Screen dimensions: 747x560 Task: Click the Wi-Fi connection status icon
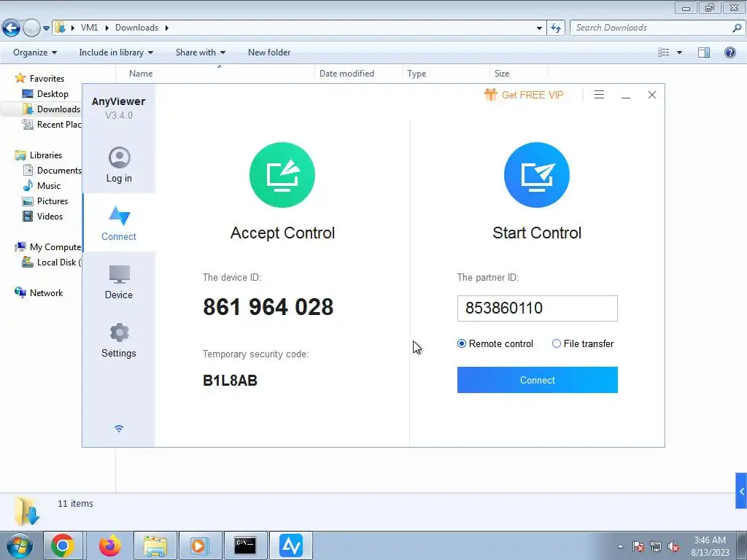click(x=119, y=429)
